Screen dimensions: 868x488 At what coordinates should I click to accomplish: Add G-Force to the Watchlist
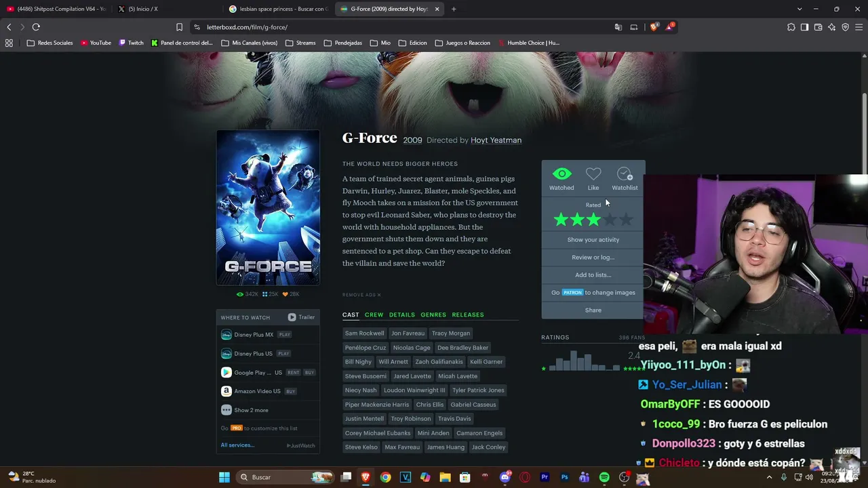click(625, 174)
